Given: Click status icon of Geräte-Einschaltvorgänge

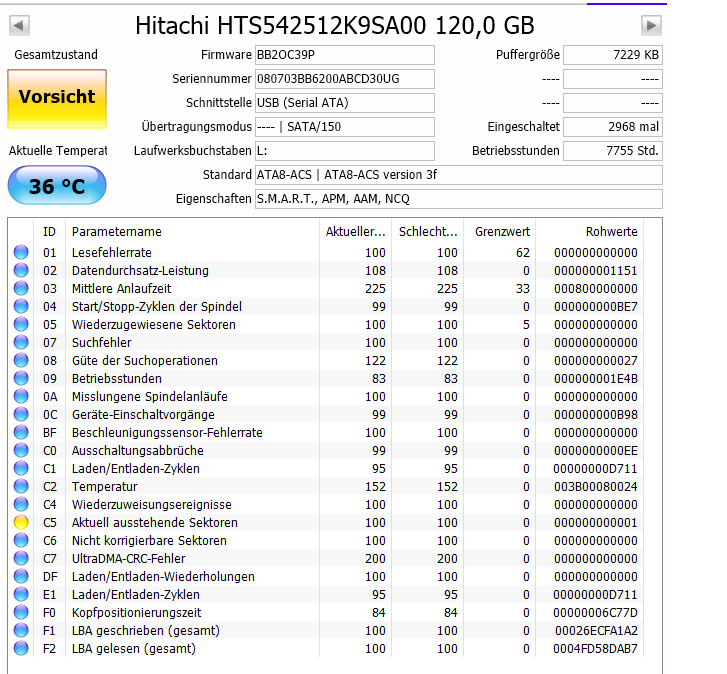Looking at the screenshot, I should pos(21,414).
